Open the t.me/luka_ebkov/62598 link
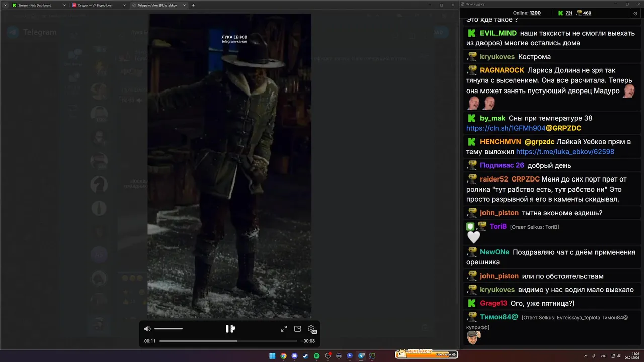This screenshot has width=644, height=362. (x=565, y=152)
